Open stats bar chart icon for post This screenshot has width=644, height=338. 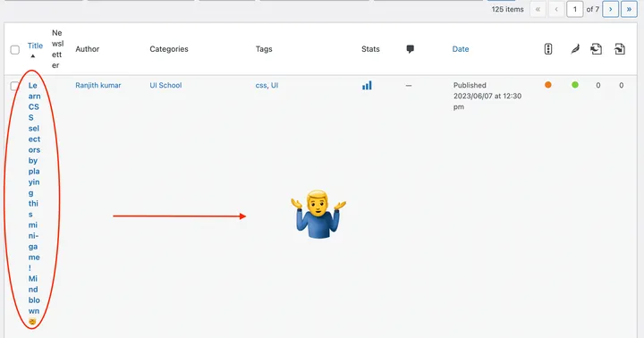click(367, 86)
